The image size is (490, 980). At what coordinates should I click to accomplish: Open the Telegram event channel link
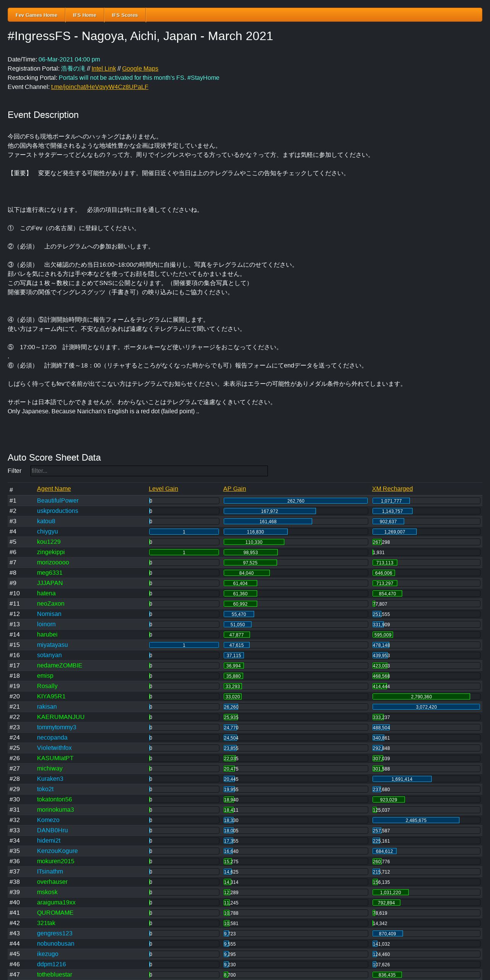click(100, 87)
